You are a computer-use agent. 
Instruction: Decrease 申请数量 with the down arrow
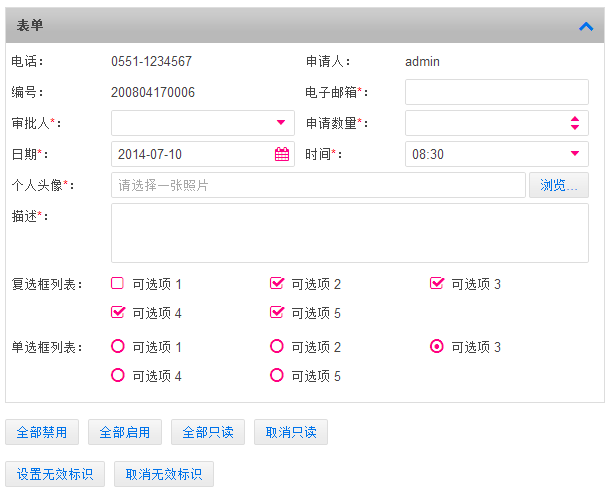click(x=575, y=127)
